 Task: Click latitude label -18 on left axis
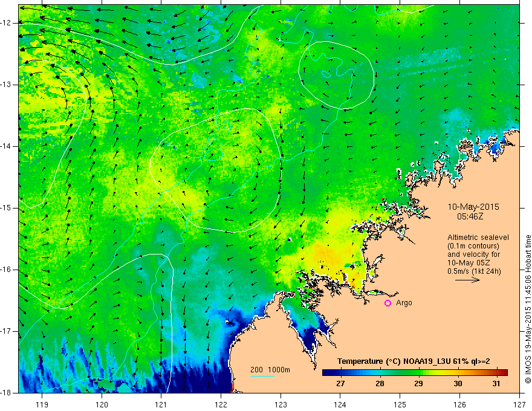click(x=6, y=393)
